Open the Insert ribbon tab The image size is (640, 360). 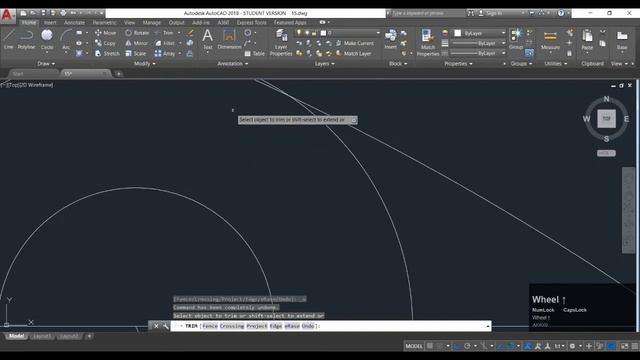click(50, 22)
